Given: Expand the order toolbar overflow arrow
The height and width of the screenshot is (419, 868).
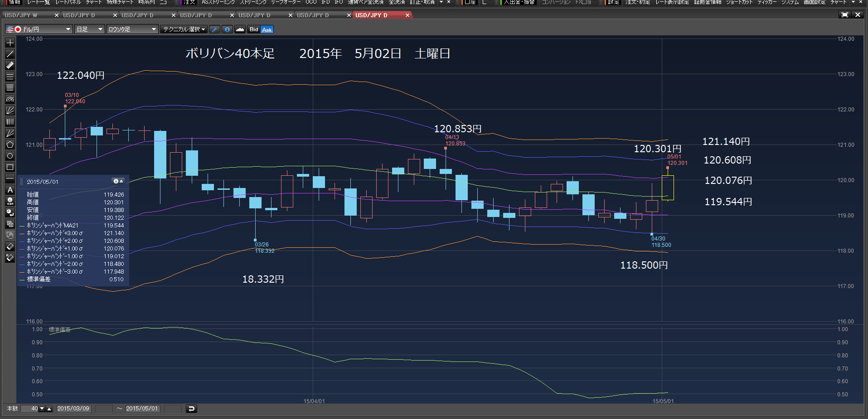Looking at the screenshot, I should (x=441, y=2).
